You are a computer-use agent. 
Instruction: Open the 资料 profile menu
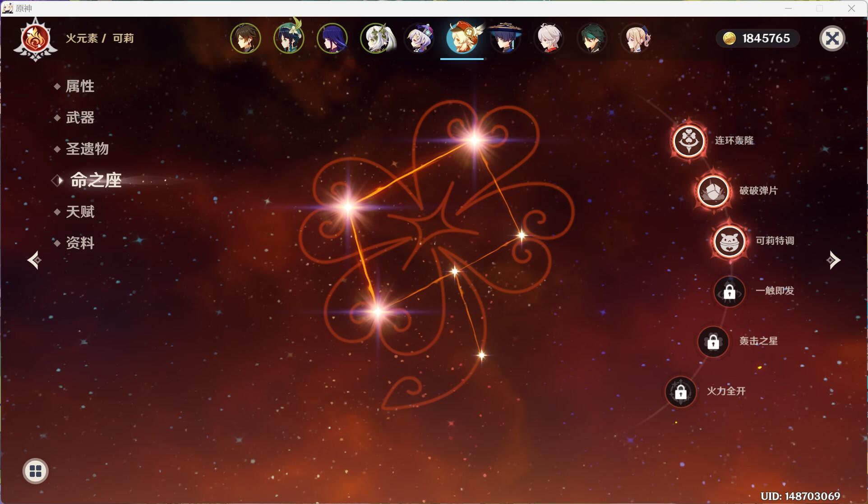click(x=79, y=243)
